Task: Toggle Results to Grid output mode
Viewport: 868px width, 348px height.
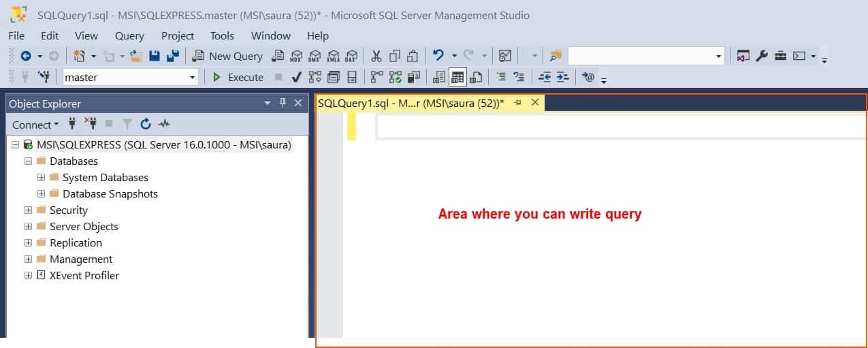Action: [x=457, y=77]
